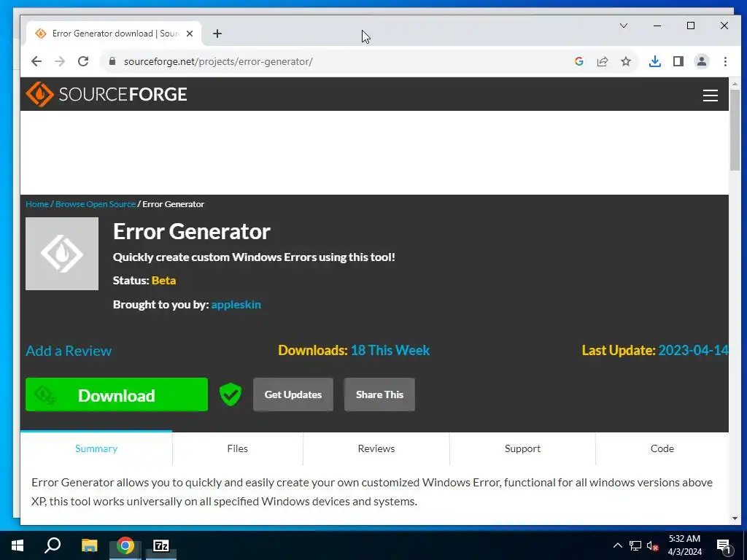The height and width of the screenshot is (560, 747).
Task: Open the Add a Review link
Action: click(x=69, y=351)
